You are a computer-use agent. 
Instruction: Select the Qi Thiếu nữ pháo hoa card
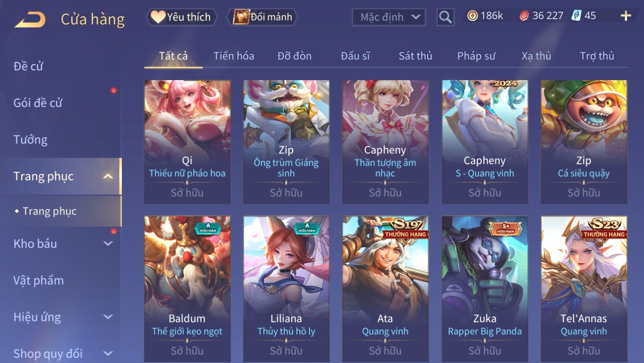click(187, 142)
